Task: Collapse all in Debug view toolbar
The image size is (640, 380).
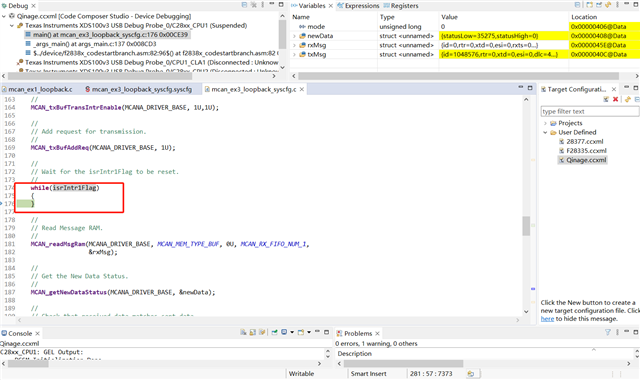Action: [x=244, y=5]
